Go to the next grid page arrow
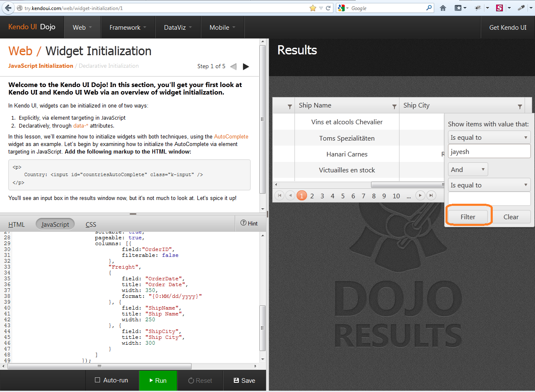Viewport: 535px width, 392px height. point(420,195)
